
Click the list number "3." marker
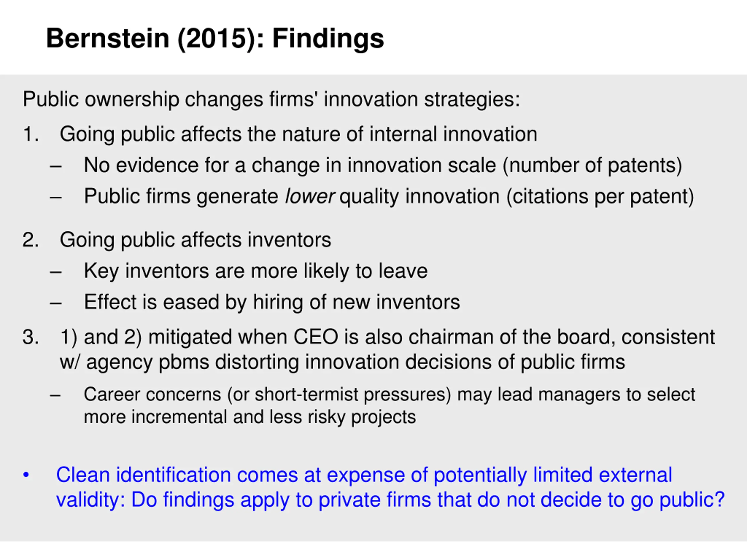[30, 337]
